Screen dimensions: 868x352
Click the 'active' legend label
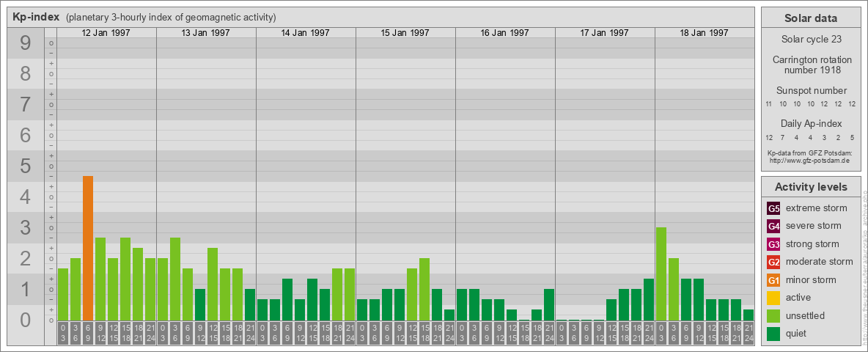(798, 298)
